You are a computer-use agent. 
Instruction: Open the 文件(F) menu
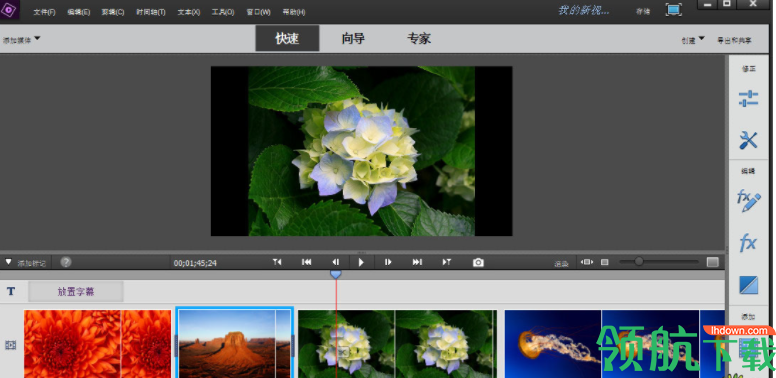[45, 12]
